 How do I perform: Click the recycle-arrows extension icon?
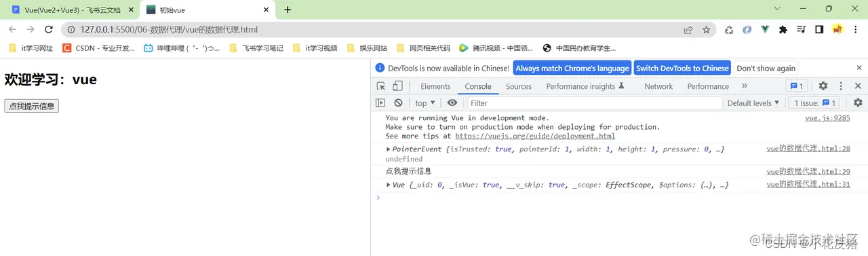(729, 29)
